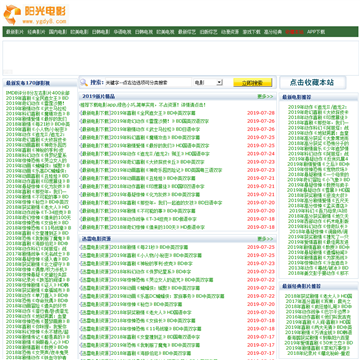Open the 《T-34坦克》 movie link
Screen dimensions: 360x360
pos(153,219)
